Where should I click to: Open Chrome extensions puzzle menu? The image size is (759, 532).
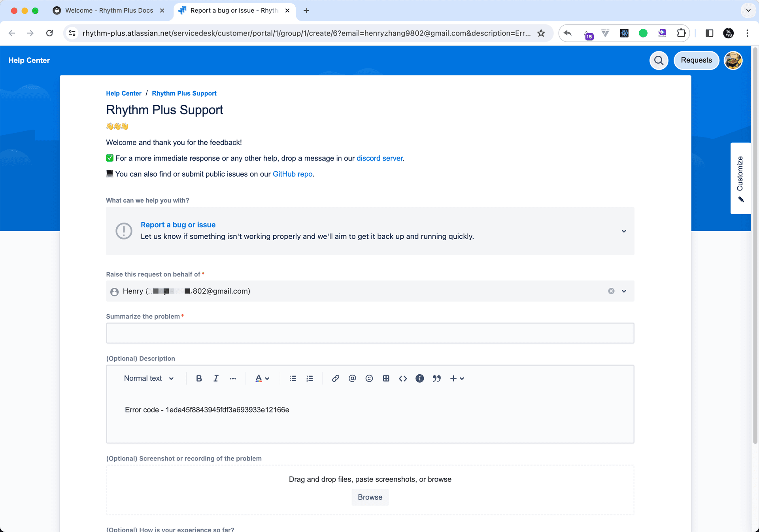(x=681, y=33)
